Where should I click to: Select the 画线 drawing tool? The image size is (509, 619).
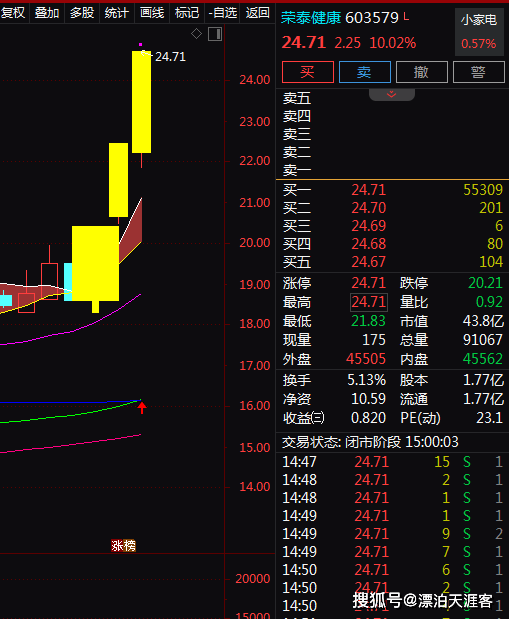click(x=152, y=13)
